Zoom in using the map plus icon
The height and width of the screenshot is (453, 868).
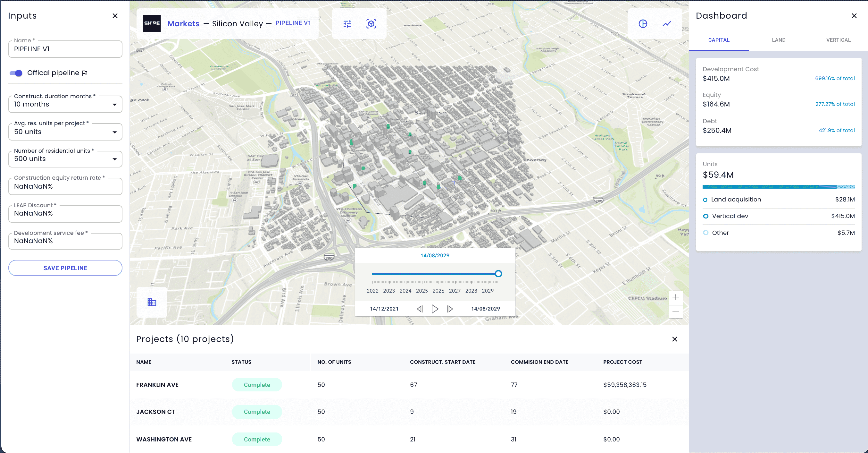pos(676,297)
